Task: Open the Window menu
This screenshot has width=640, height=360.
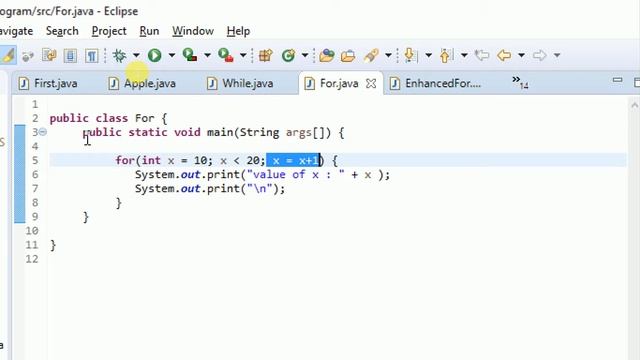Action: tap(193, 31)
